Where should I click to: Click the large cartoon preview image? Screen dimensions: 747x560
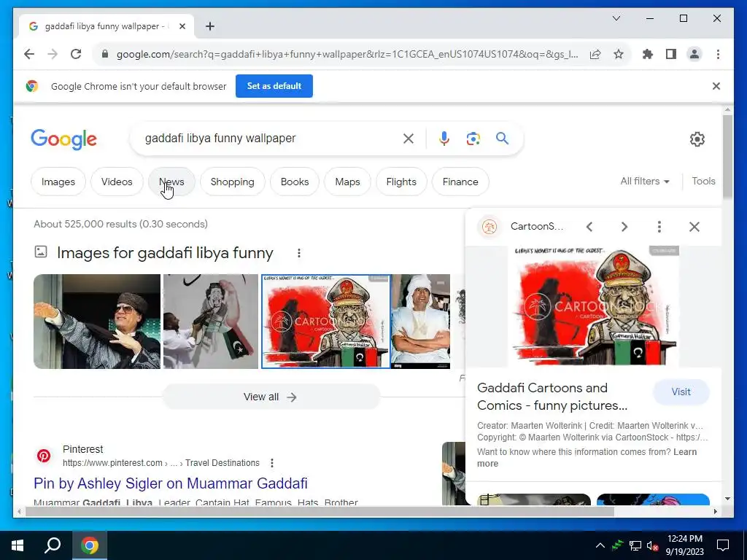click(594, 306)
